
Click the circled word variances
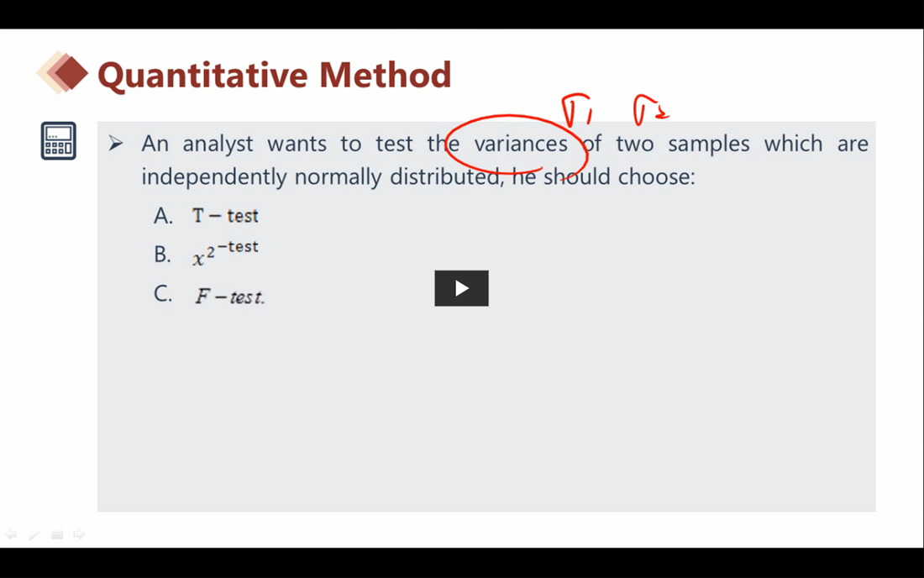(x=521, y=144)
